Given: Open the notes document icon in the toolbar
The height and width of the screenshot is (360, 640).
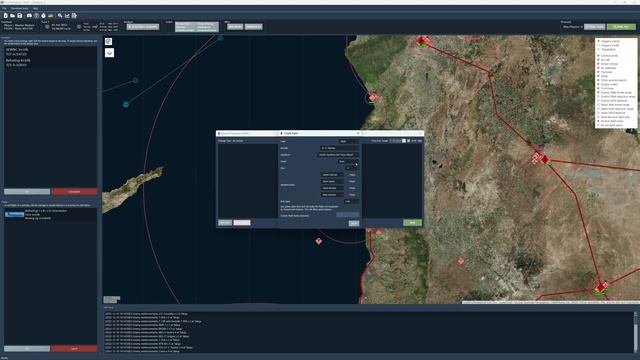Looking at the screenshot, I should tap(74, 16).
